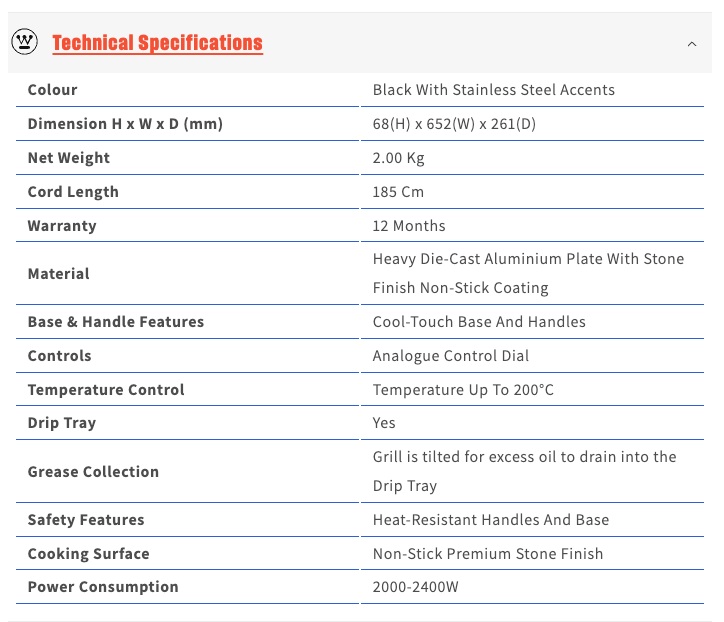Click the Technical Specifications heading link

pyautogui.click(x=157, y=43)
